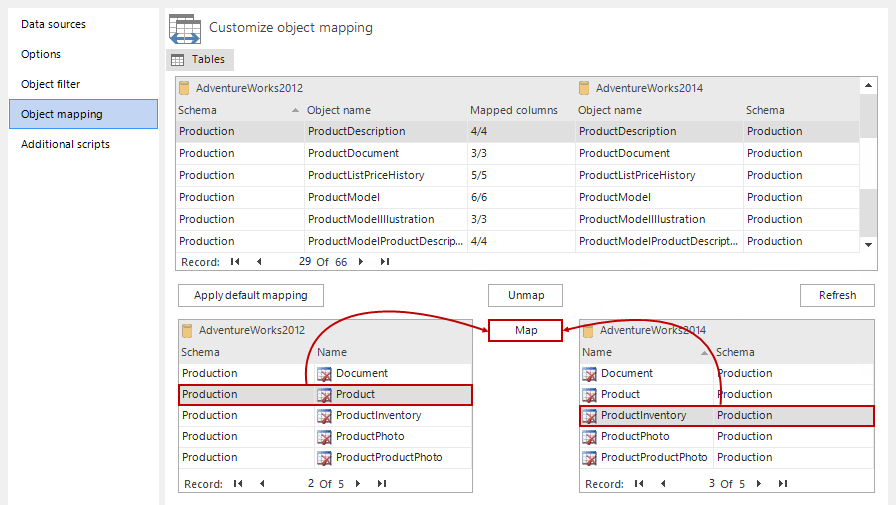Image resolution: width=896 pixels, height=505 pixels.
Task: Select ProductPhoto in AdventureWorks2012 unmapped list
Action: (x=326, y=437)
